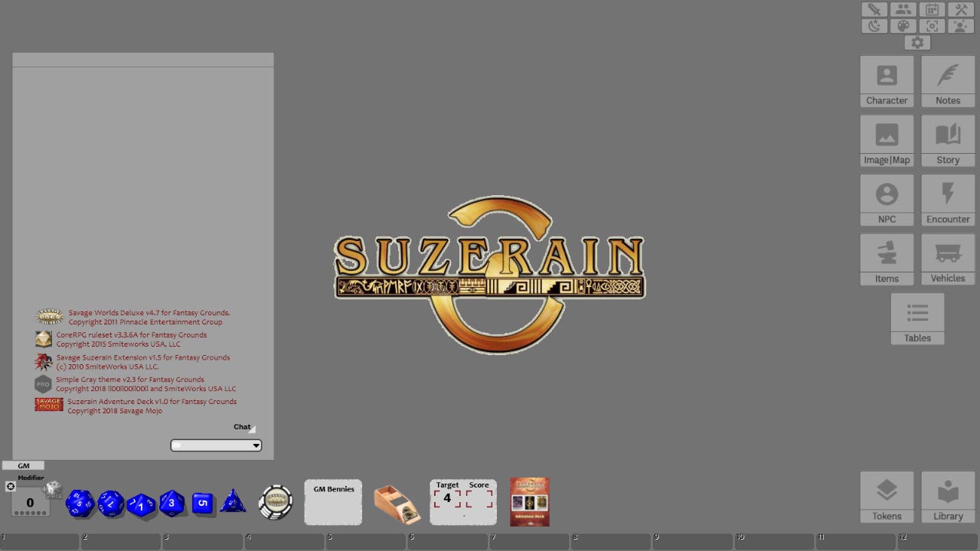This screenshot has height=551, width=980.
Task: Open the Tables panel
Action: click(917, 318)
